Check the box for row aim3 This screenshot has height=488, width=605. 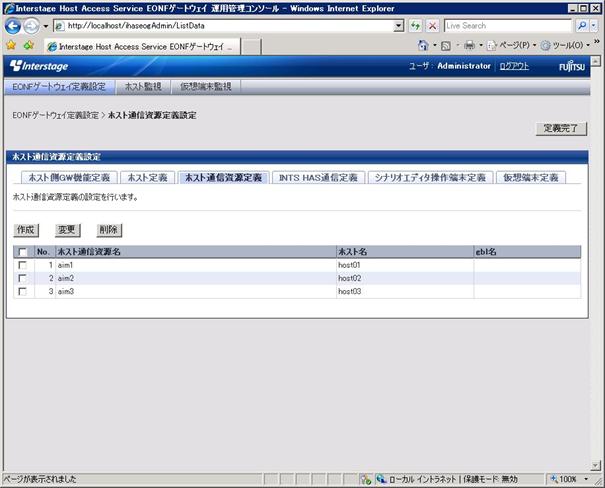[x=22, y=292]
